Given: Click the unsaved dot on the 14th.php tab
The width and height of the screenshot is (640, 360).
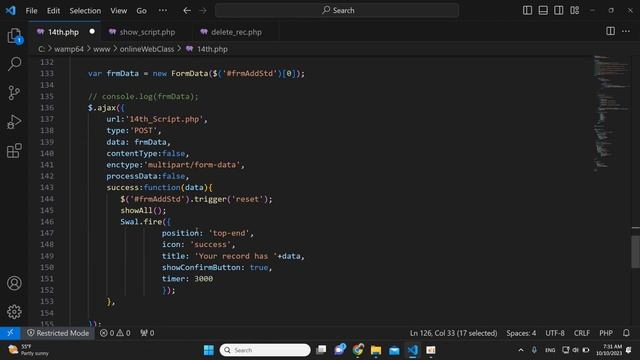Looking at the screenshot, I should [x=92, y=31].
